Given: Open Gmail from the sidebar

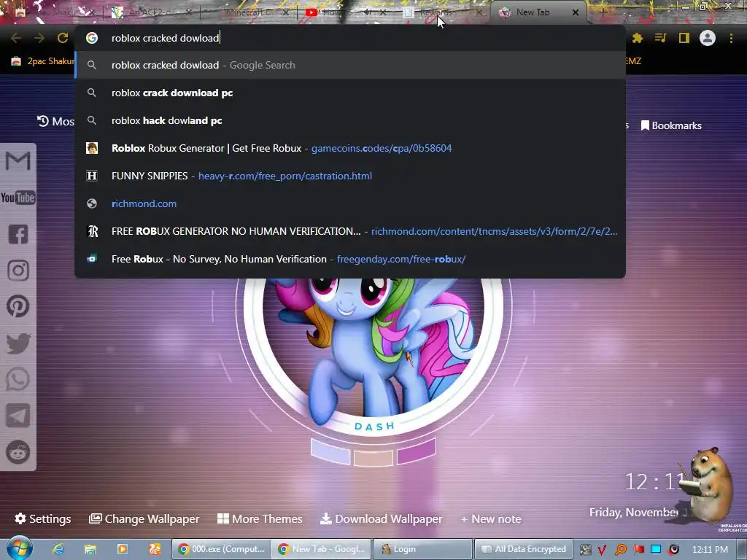Looking at the screenshot, I should (18, 161).
